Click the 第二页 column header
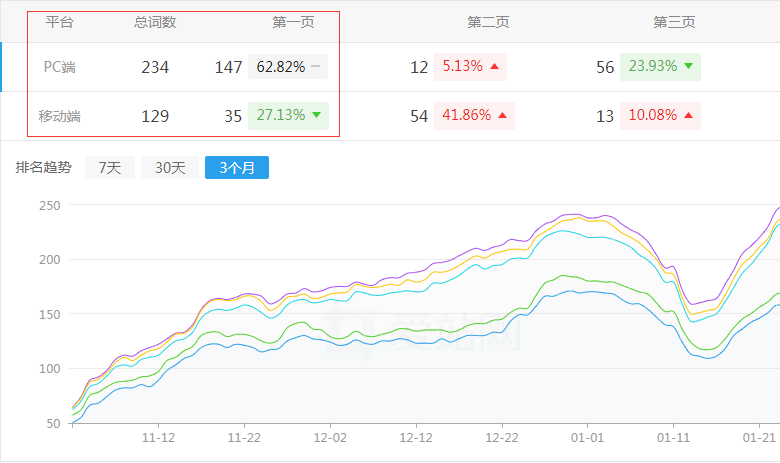This screenshot has width=780, height=463. coord(488,22)
